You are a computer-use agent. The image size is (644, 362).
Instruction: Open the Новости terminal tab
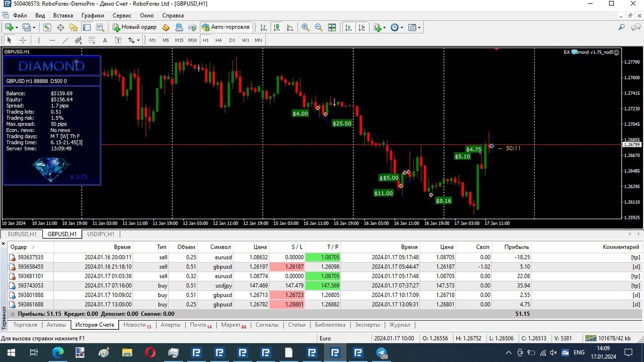137,325
